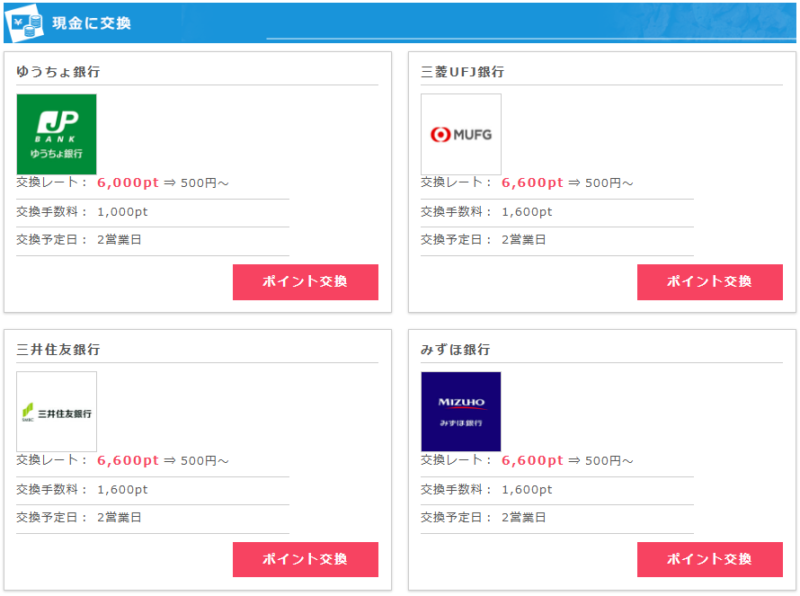Click the 6,000pt exchange rate for ゆうちょ銀行

click(128, 183)
